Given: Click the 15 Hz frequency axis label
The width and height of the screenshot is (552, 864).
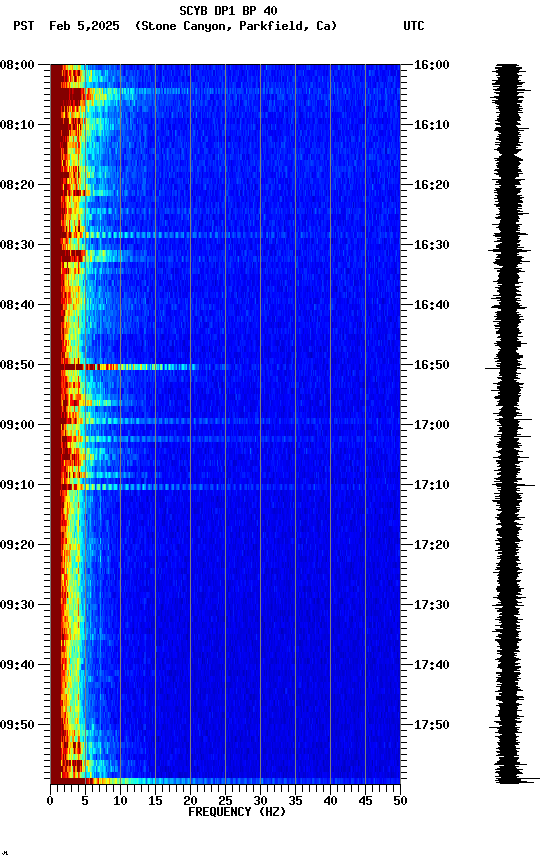Looking at the screenshot, I should [x=155, y=801].
